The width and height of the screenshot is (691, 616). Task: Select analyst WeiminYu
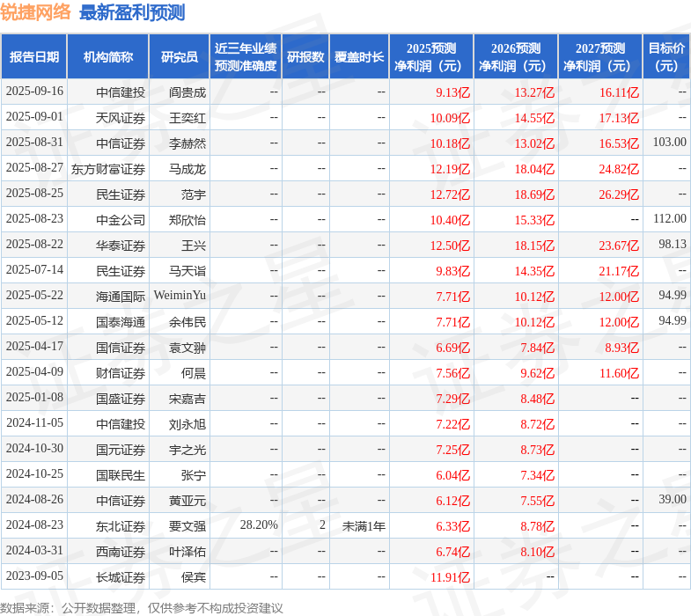(x=180, y=295)
